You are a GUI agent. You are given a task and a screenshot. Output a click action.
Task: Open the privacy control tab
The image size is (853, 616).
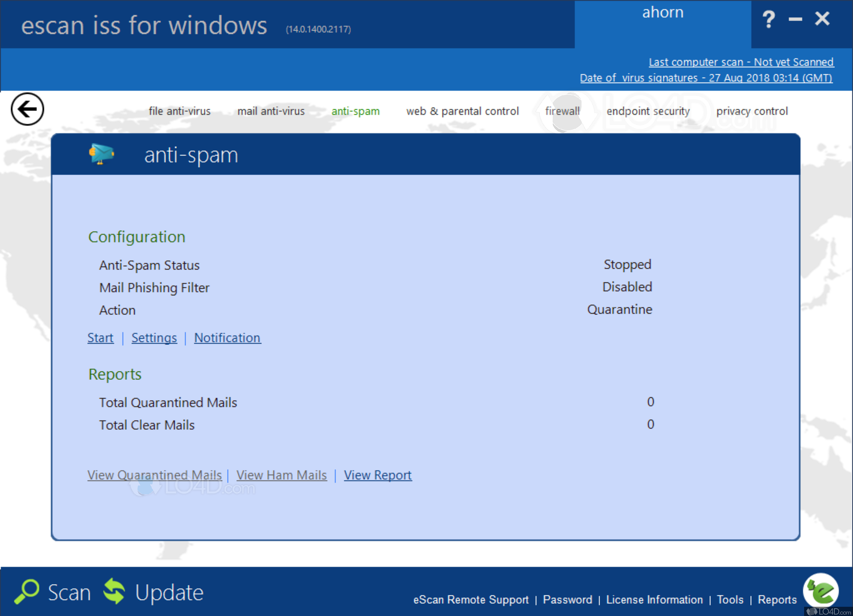click(x=751, y=111)
